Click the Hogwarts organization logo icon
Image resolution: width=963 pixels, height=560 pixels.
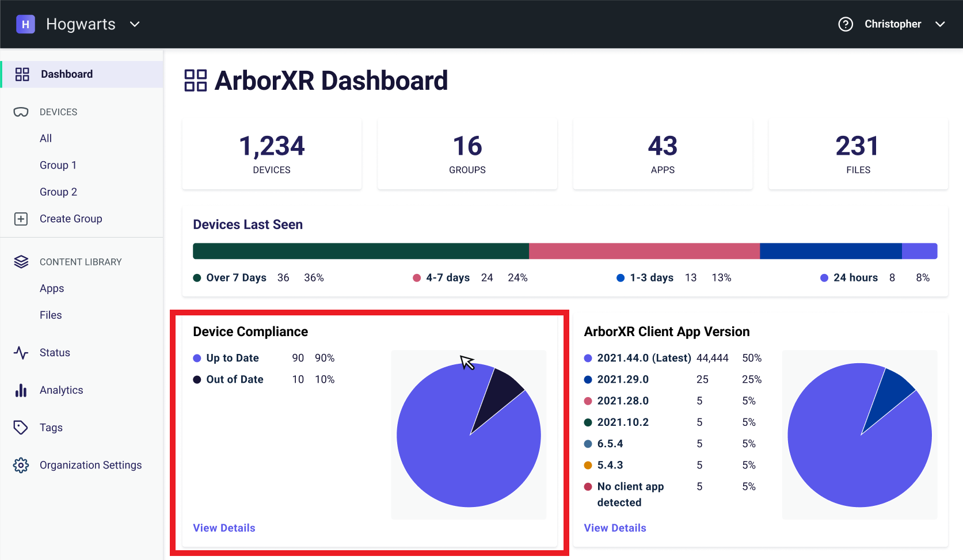(x=25, y=24)
